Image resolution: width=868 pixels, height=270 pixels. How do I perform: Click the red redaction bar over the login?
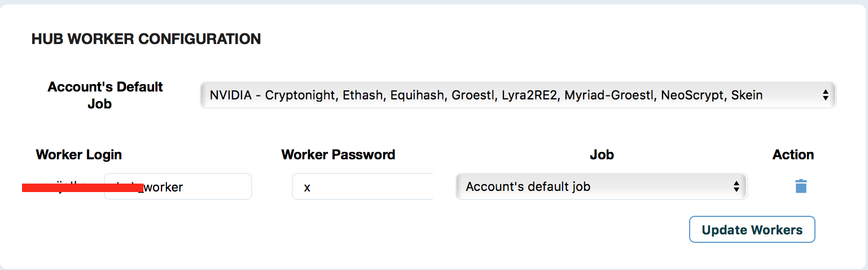pyautogui.click(x=82, y=188)
